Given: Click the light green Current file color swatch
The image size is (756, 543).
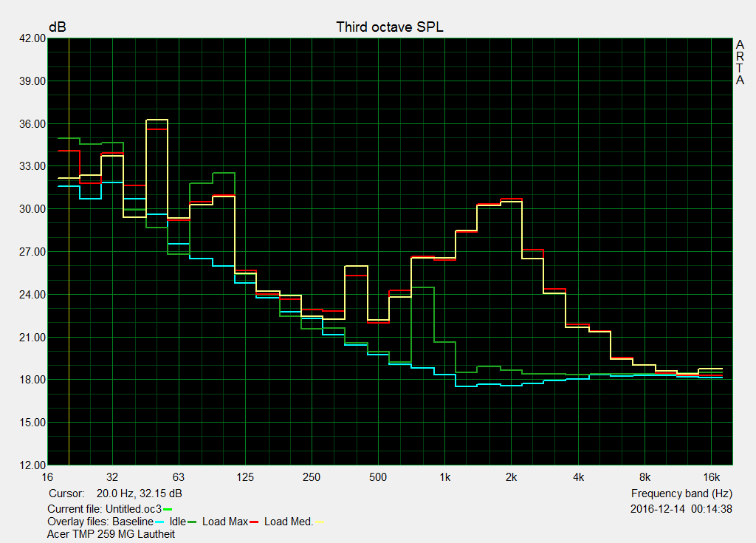Looking at the screenshot, I should (x=168, y=509).
